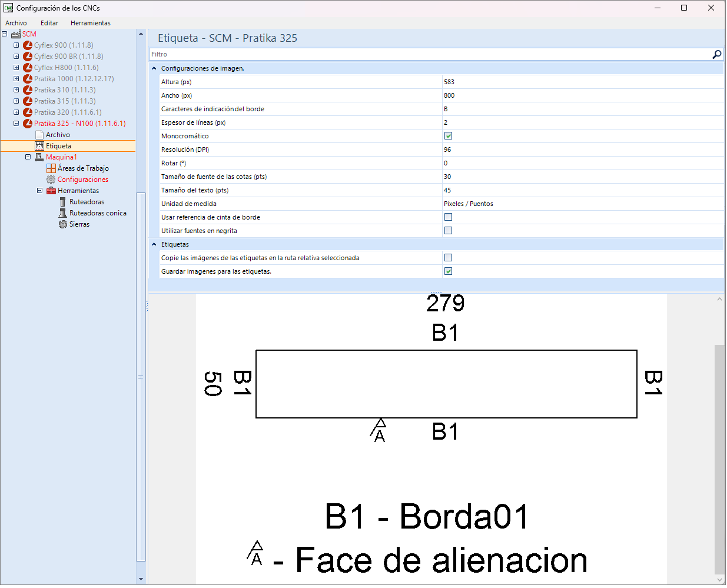Image resolution: width=727 pixels, height=588 pixels.
Task: Click the Cyflex H800 machine icon
Action: pyautogui.click(x=28, y=68)
